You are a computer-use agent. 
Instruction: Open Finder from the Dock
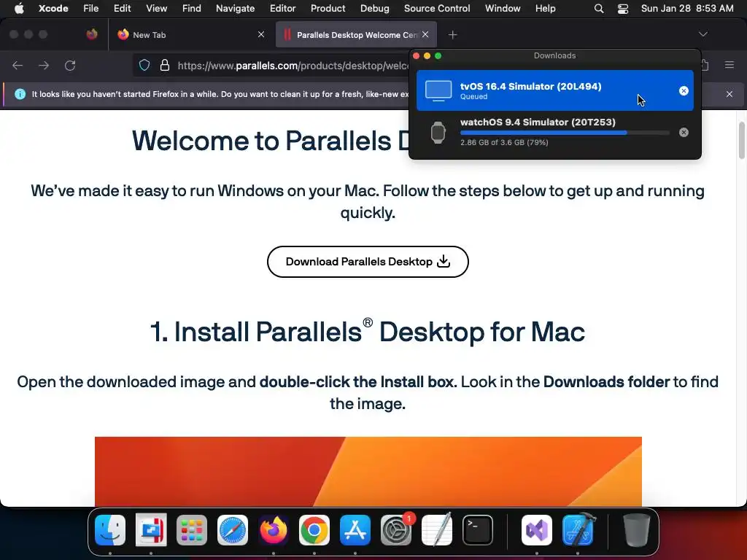click(110, 529)
